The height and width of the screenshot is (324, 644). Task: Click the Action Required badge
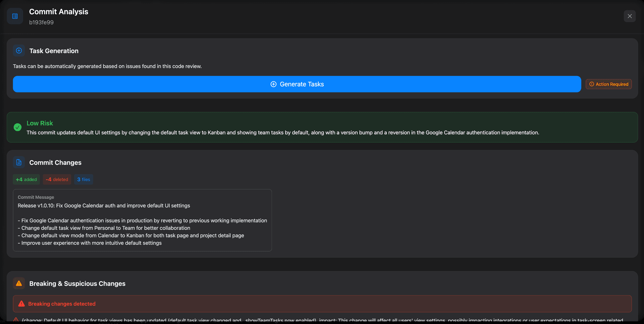coord(609,84)
